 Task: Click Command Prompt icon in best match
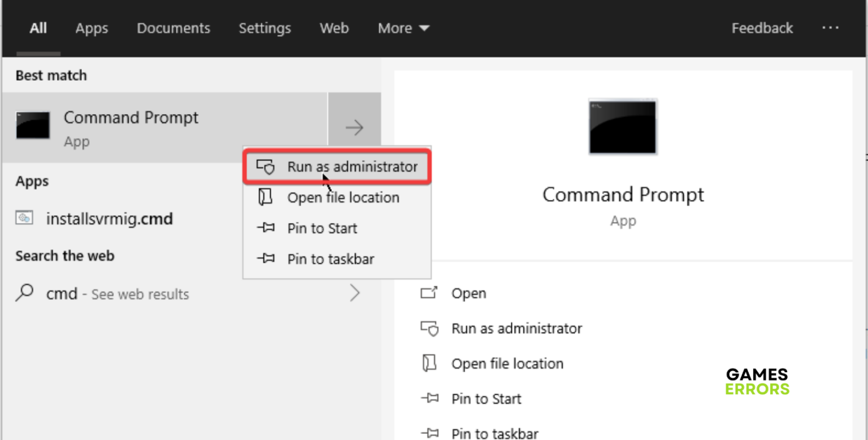33,125
